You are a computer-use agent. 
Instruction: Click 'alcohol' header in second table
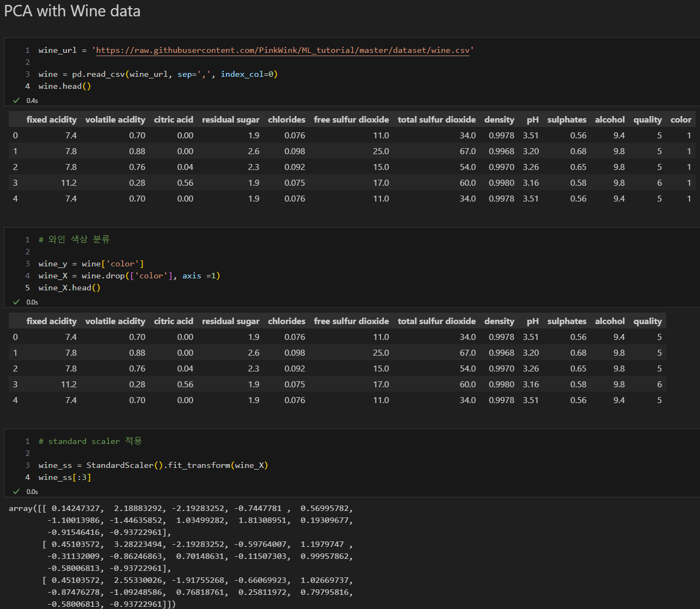click(610, 321)
